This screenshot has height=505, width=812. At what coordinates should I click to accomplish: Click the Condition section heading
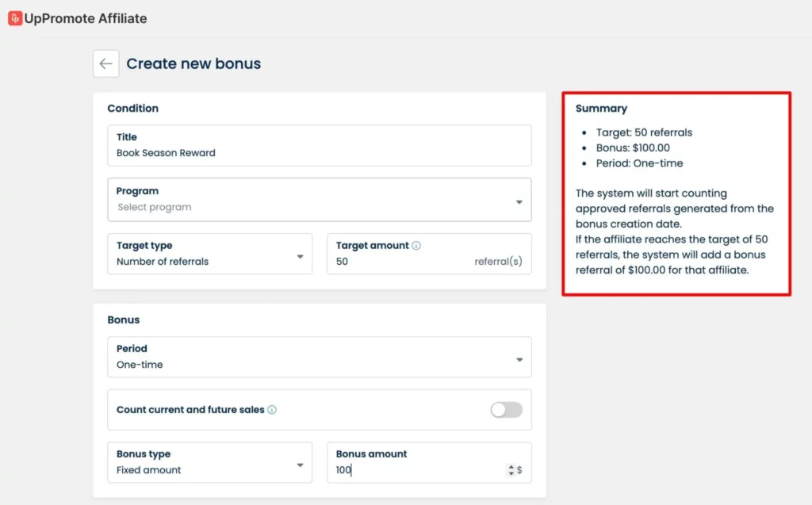coord(132,109)
